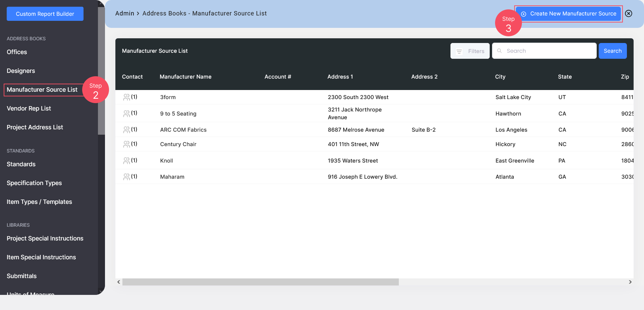Click Create New Manufacturer Source button

[x=569, y=14]
